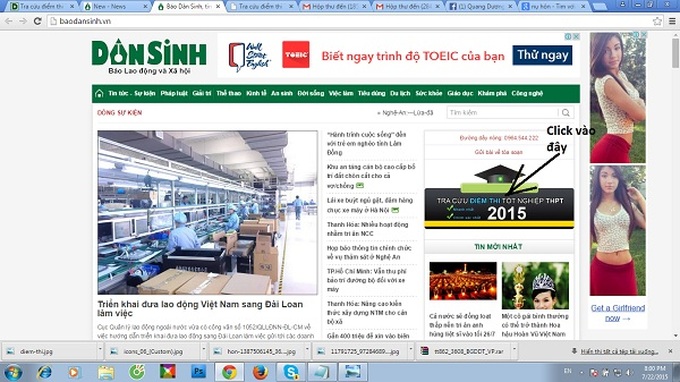
Task: Close the TOEIC banner ad
Action: coord(576,36)
